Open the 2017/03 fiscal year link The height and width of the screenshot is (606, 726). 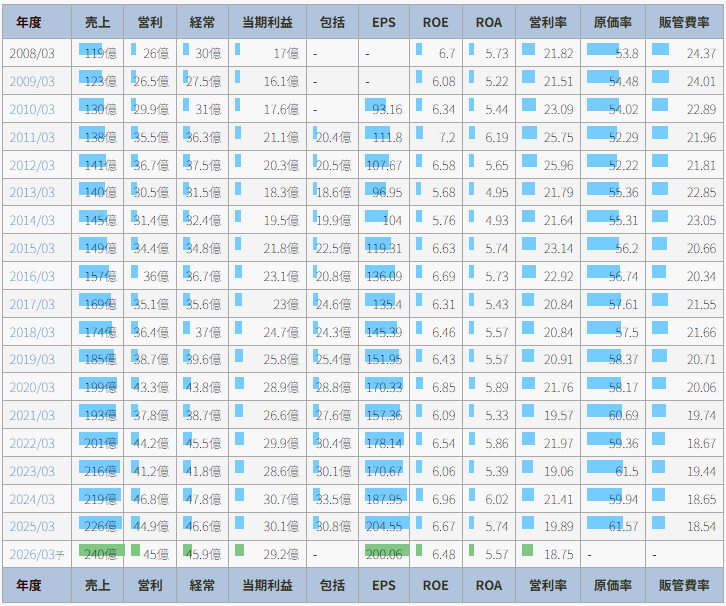[32, 304]
